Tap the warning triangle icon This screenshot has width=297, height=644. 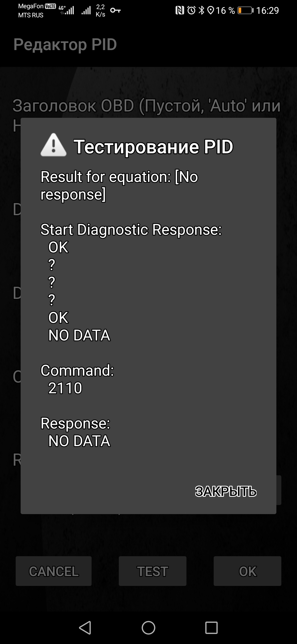point(53,145)
